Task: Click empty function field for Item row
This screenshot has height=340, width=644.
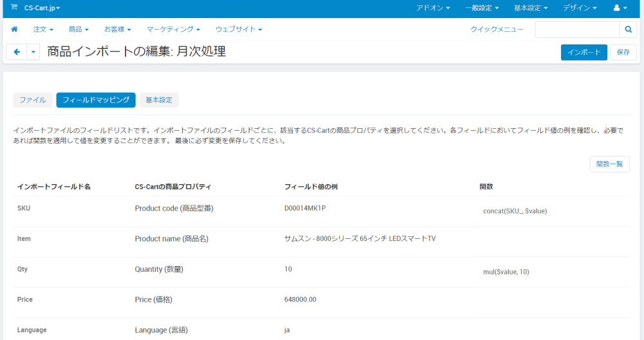Action: click(553, 242)
